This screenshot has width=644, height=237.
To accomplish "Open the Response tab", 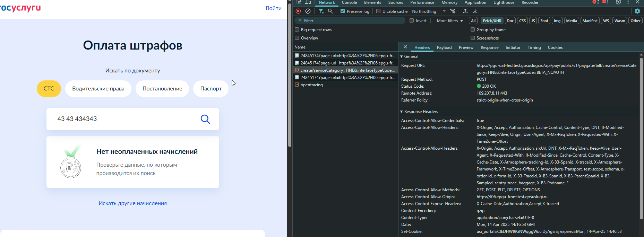I will 489,47.
